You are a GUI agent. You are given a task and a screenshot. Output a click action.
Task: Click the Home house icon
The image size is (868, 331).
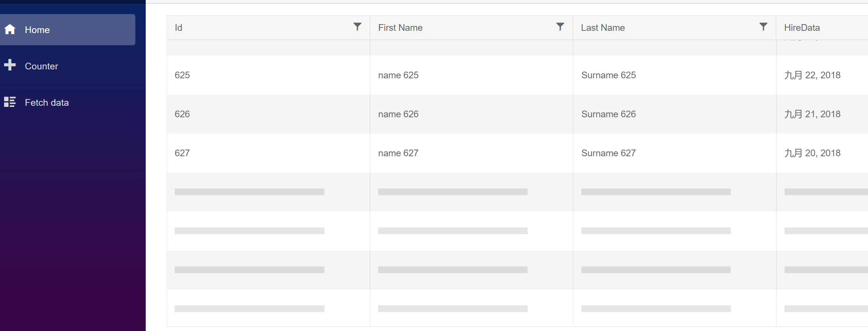10,29
